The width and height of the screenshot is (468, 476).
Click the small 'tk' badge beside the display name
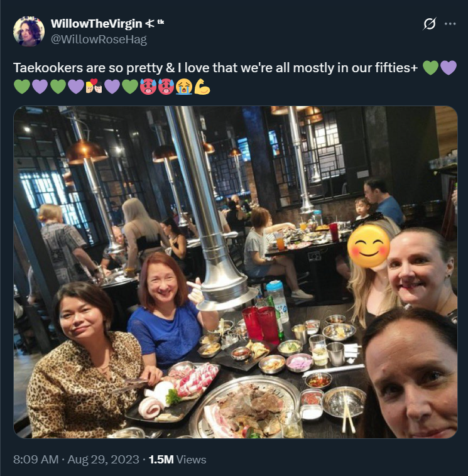161,22
